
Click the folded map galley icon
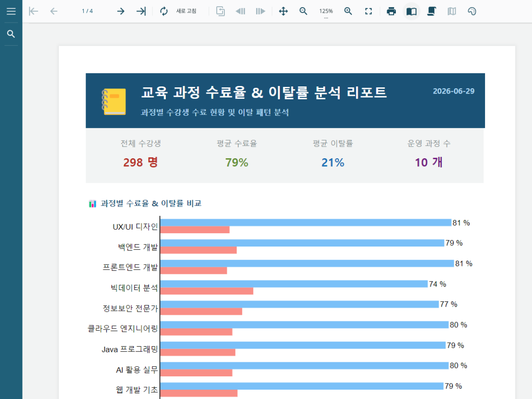[452, 11]
